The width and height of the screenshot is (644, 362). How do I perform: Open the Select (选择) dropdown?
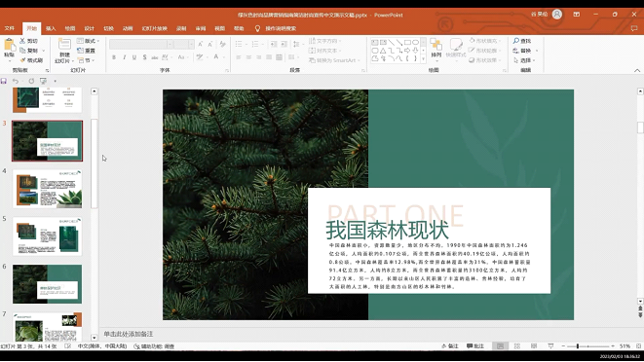[x=524, y=60]
